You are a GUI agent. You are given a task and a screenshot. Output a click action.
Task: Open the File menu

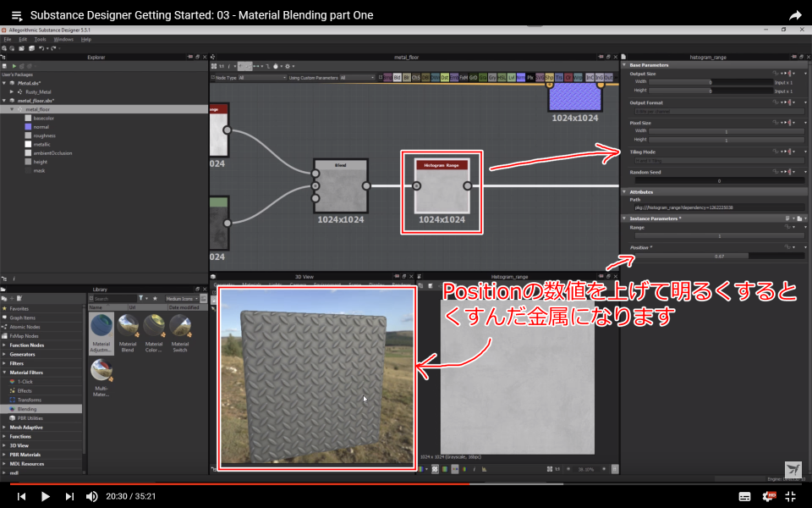pos(8,40)
